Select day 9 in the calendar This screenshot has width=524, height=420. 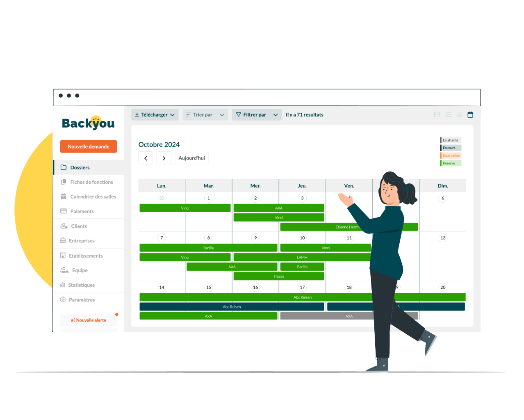pyautogui.click(x=255, y=238)
